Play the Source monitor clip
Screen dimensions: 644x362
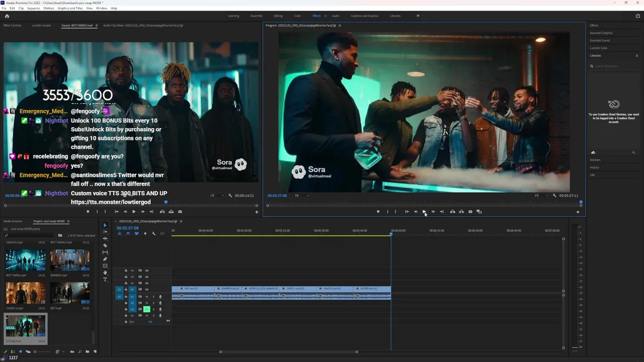tap(134, 212)
